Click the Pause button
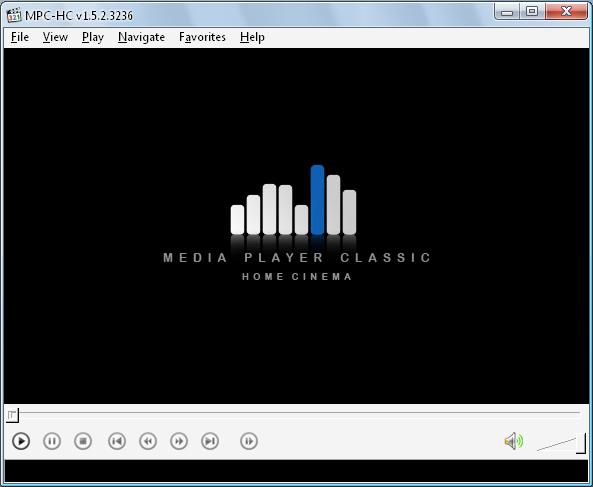This screenshot has height=487, width=593. point(52,441)
